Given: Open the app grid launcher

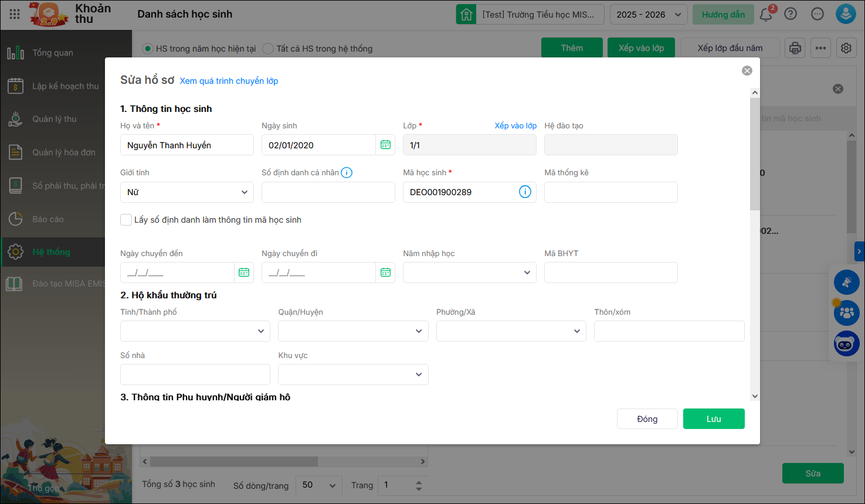Looking at the screenshot, I should coord(15,14).
